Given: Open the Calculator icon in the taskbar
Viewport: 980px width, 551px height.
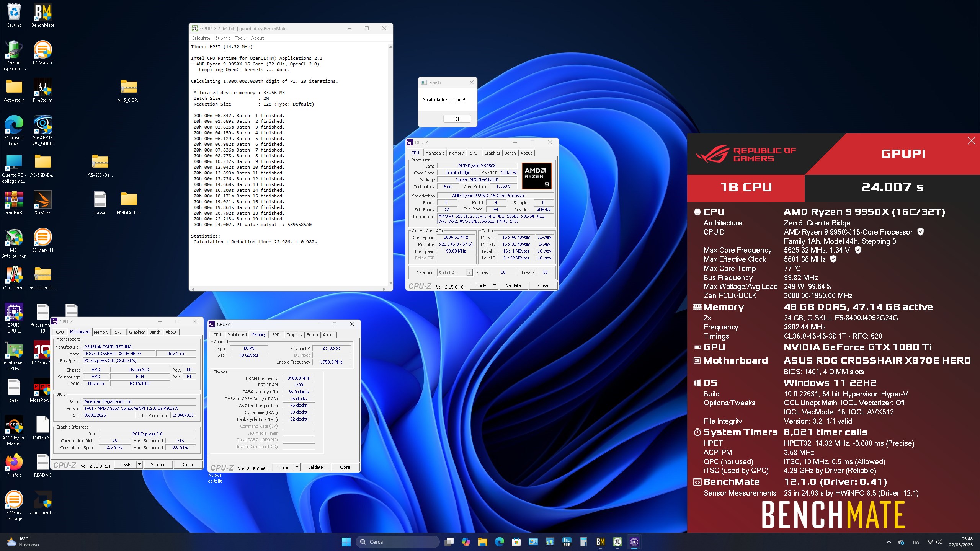Looking at the screenshot, I should (583, 542).
